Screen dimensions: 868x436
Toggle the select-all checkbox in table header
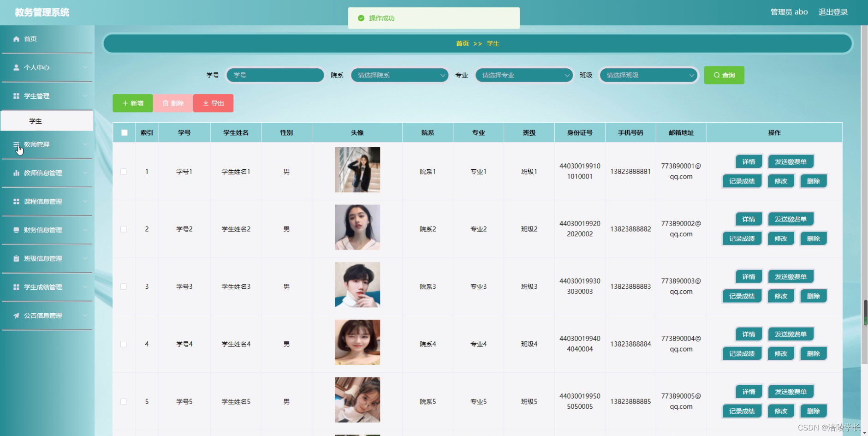coord(124,132)
